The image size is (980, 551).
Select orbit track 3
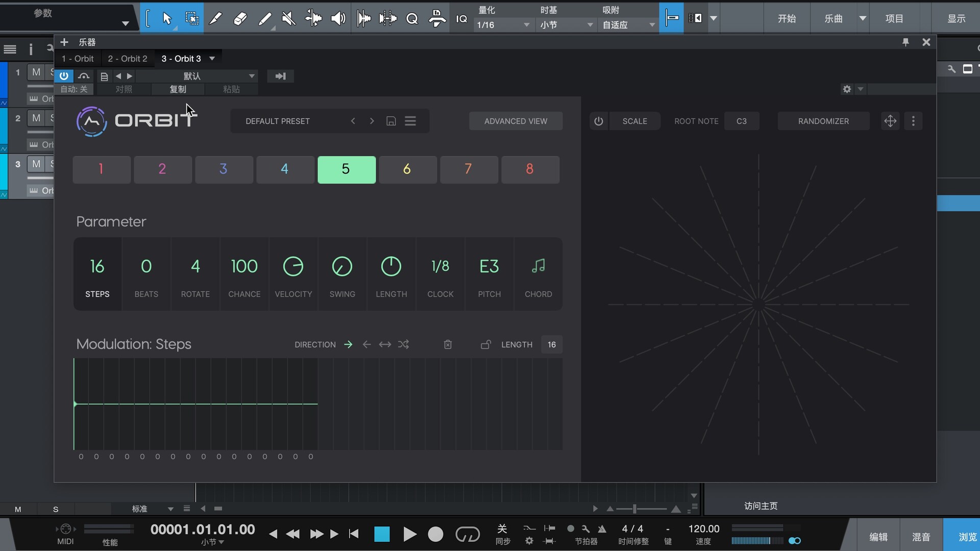224,169
